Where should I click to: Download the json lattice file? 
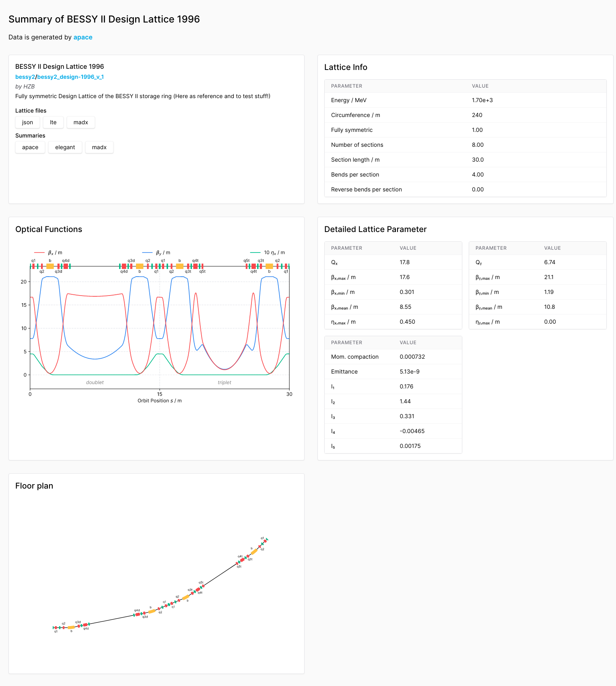click(x=27, y=122)
